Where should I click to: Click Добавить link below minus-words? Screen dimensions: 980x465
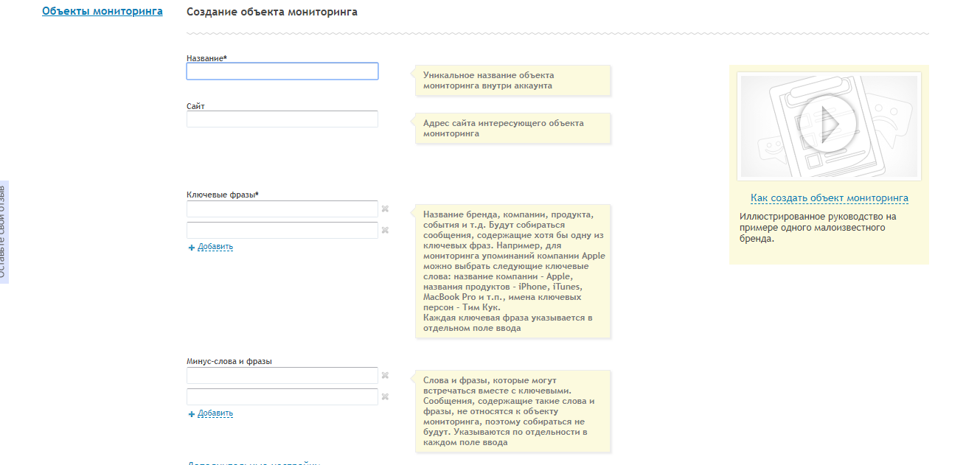(x=215, y=413)
